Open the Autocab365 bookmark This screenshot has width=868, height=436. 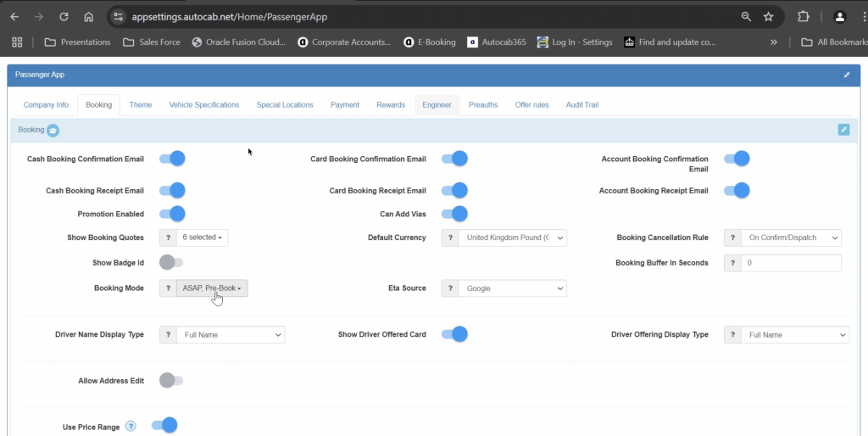pos(497,42)
